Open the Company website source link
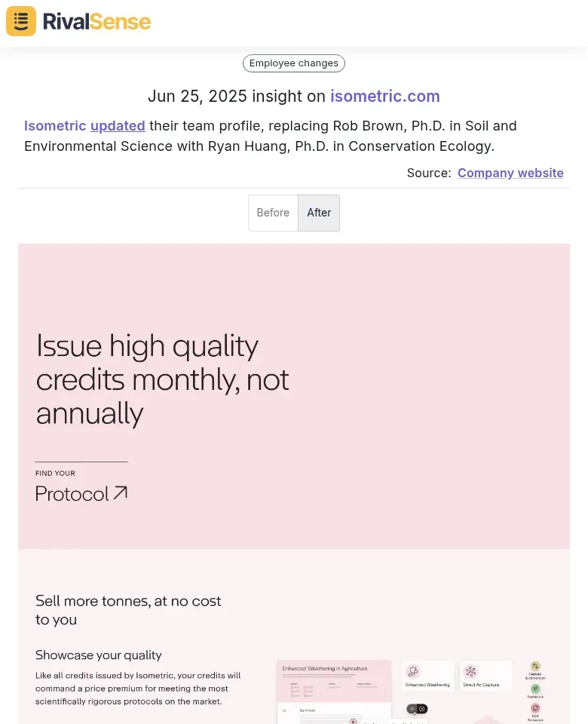 tap(510, 173)
